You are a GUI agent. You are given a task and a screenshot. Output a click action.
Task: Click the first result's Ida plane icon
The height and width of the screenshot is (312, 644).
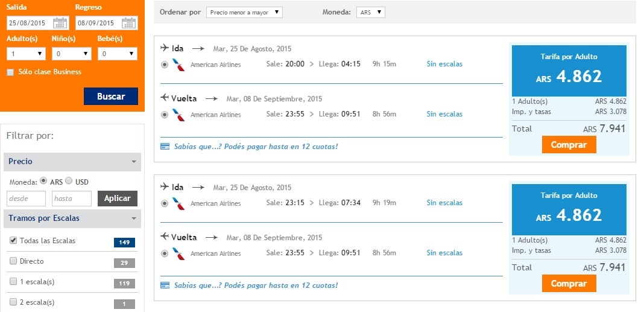(165, 48)
